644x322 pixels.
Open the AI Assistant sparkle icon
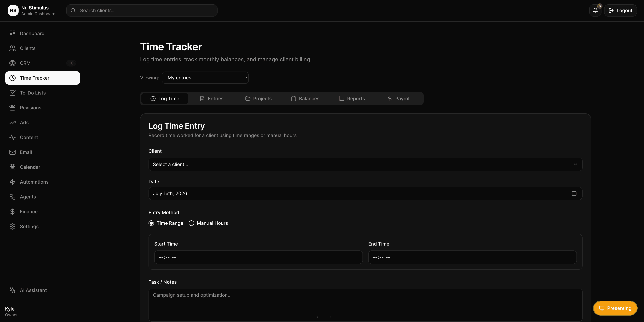coord(12,290)
